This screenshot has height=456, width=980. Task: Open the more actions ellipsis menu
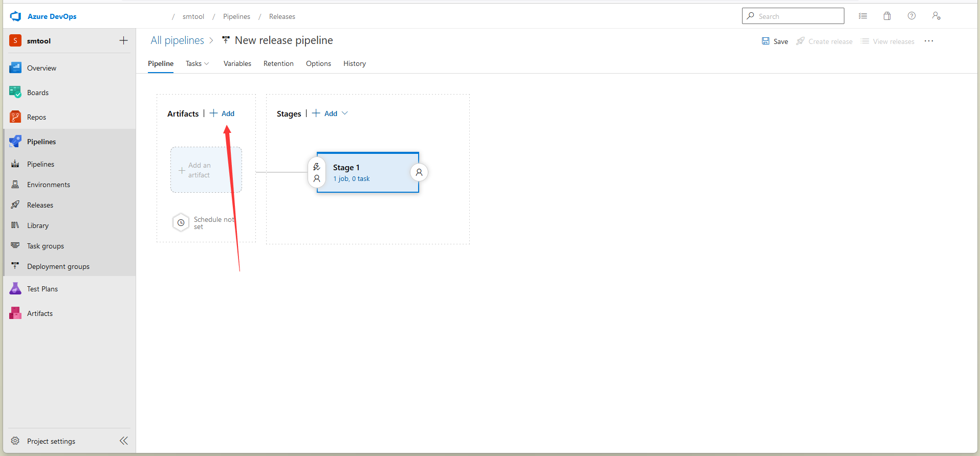pyautogui.click(x=929, y=41)
